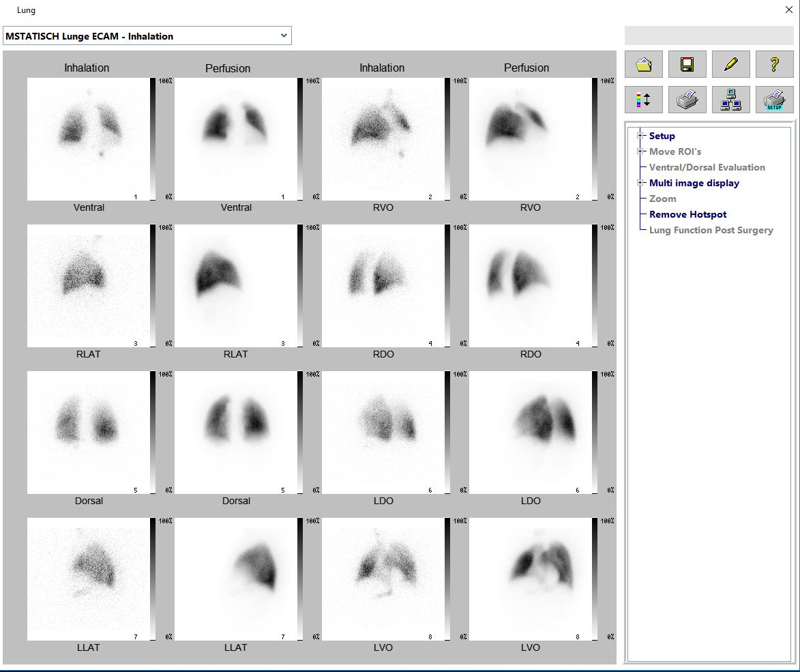This screenshot has height=672, width=800.
Task: Select Remove Hotspot in the tree
Action: [687, 214]
